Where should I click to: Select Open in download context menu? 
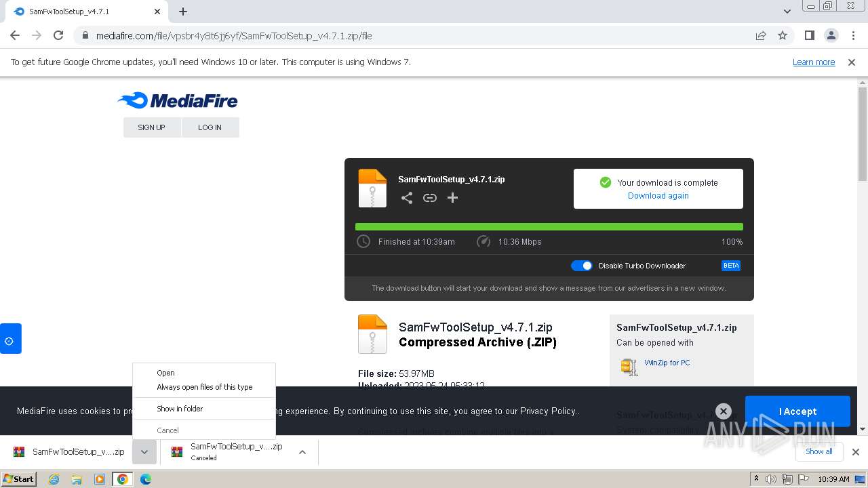point(204,373)
